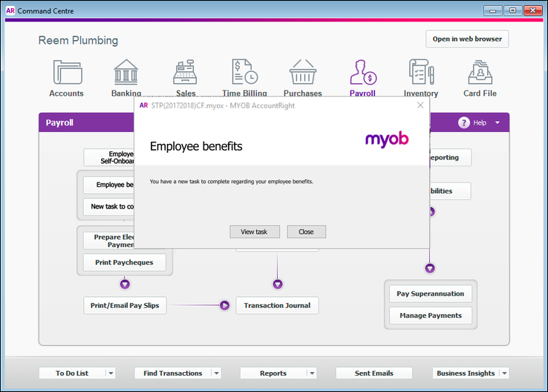Viewport: 548px width, 392px height.
Task: Click the Employee benefits button behind dialog
Action: (x=108, y=185)
